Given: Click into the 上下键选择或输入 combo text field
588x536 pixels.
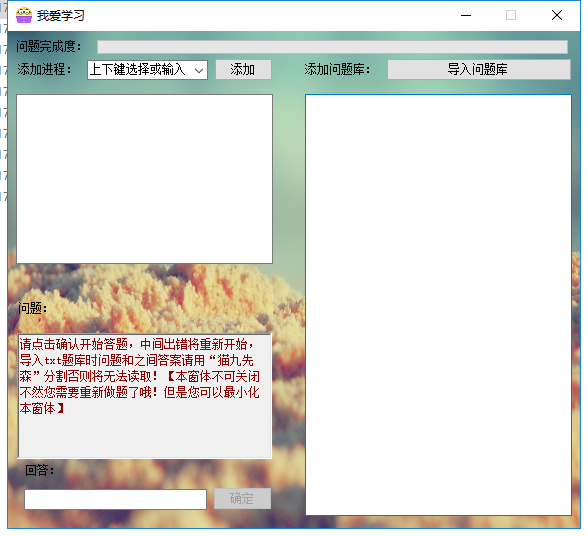Looking at the screenshot, I should tap(140, 70).
